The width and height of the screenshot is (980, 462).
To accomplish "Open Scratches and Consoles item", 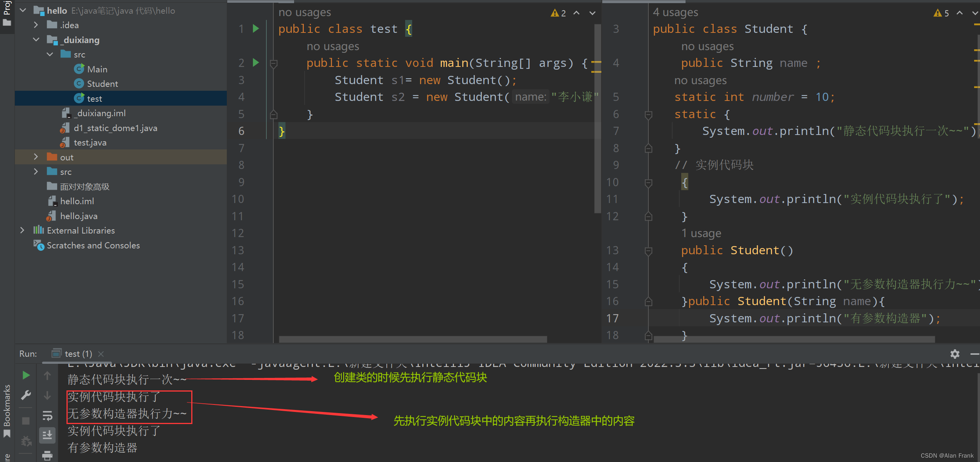I will point(93,246).
